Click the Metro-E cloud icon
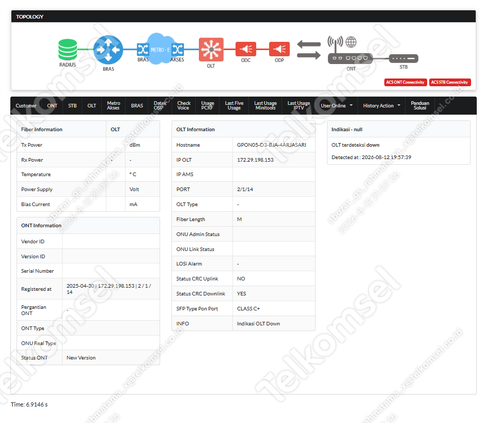This screenshot has height=423, width=500. 160,49
